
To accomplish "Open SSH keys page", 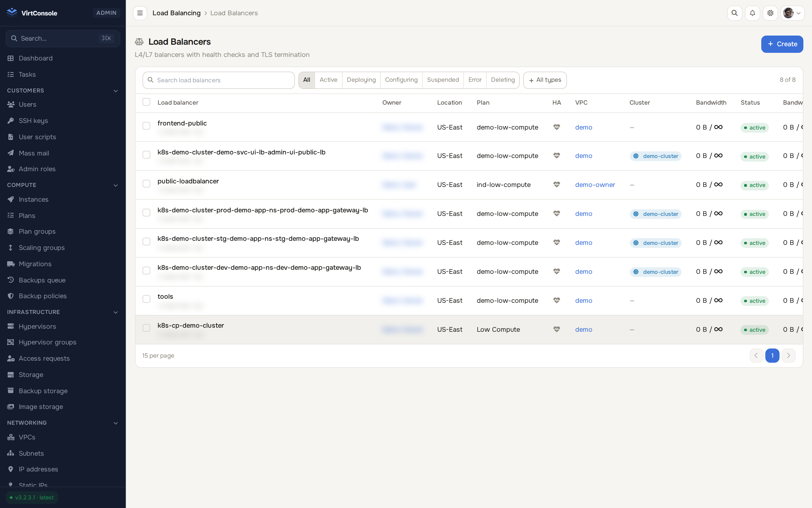I will 63,121.
